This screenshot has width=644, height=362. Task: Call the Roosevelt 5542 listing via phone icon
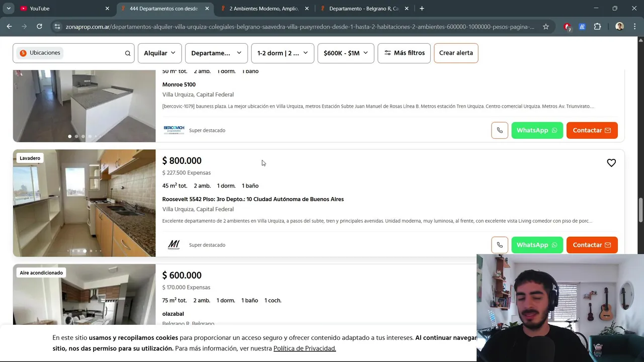(500, 245)
